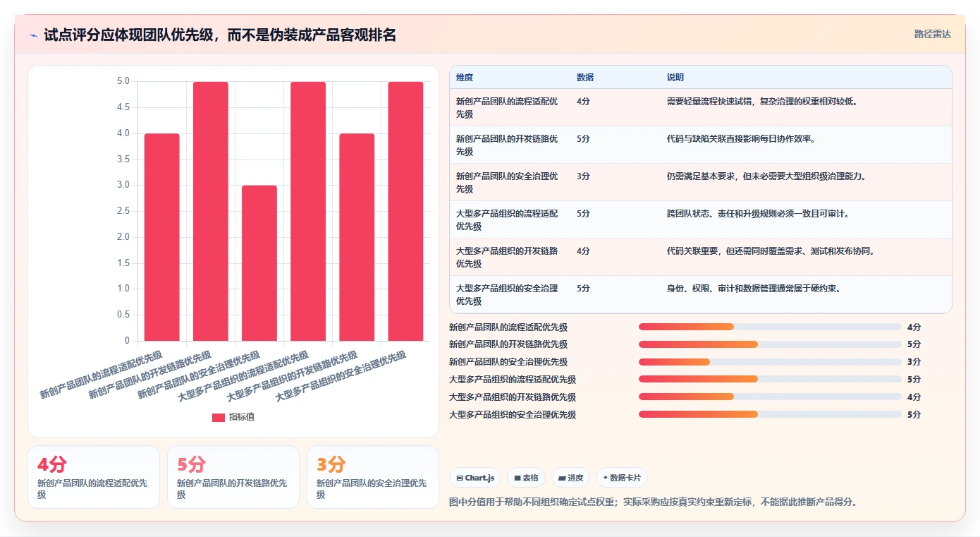The height and width of the screenshot is (537, 980).
Task: Click the 大型多产品组织的安全治理优先级 progress bar
Action: (x=770, y=414)
